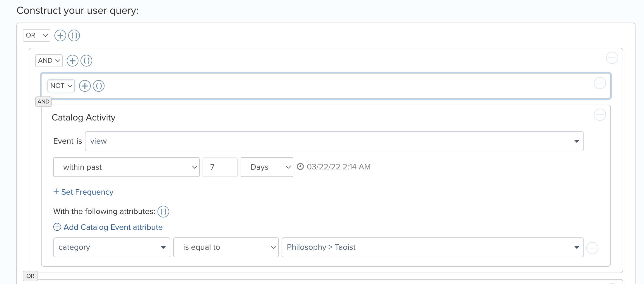
Task: Open the AND operator dropdown
Action: click(x=49, y=61)
